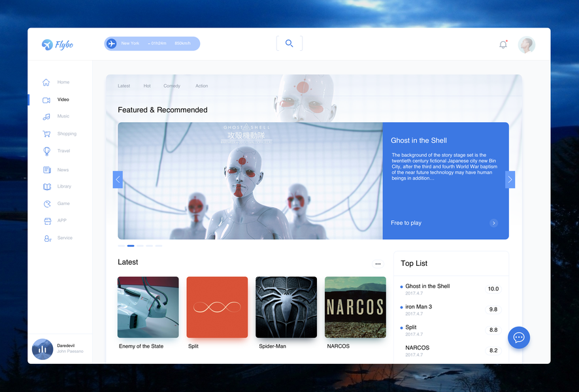Click the Flybo brand name text

(x=64, y=44)
